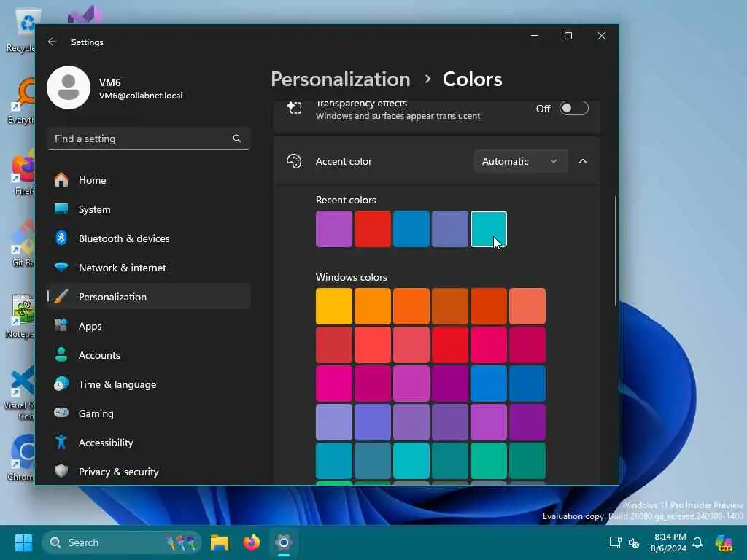Open Time & language globe clock icon
Image resolution: width=747 pixels, height=560 pixels.
pyautogui.click(x=61, y=384)
